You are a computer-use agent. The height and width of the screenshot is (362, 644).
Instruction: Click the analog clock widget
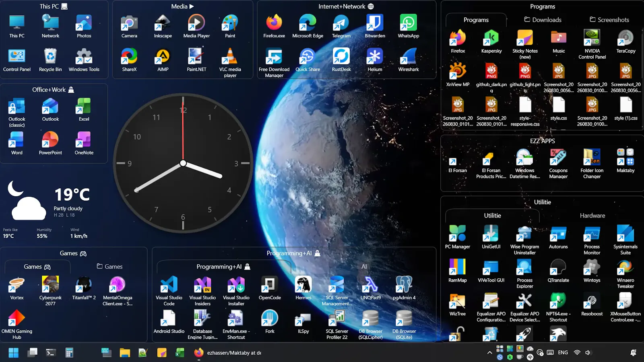183,163
